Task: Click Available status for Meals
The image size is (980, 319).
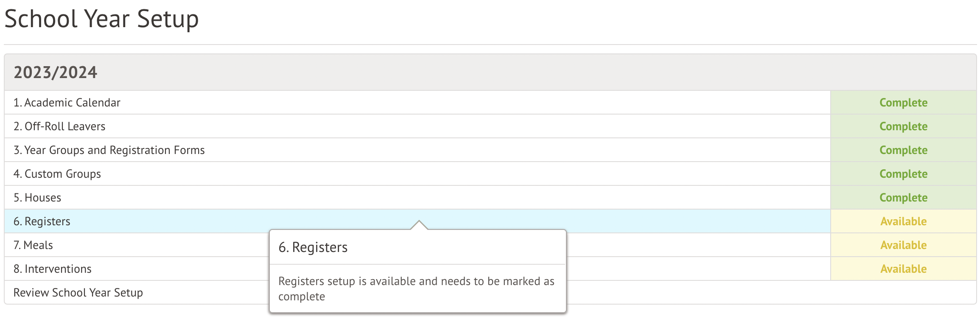Action: pyautogui.click(x=903, y=245)
